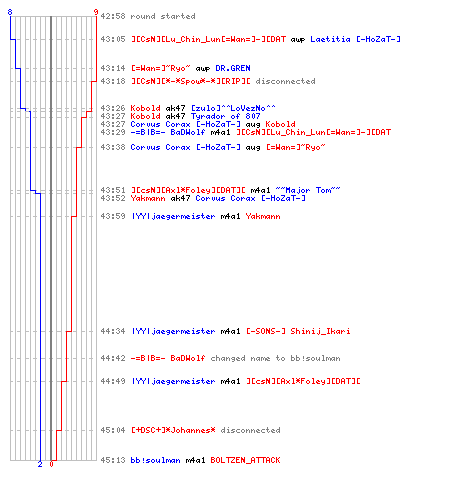This screenshot has height=500, width=450.
Task: Click blue team final count 2
Action: tap(40, 464)
